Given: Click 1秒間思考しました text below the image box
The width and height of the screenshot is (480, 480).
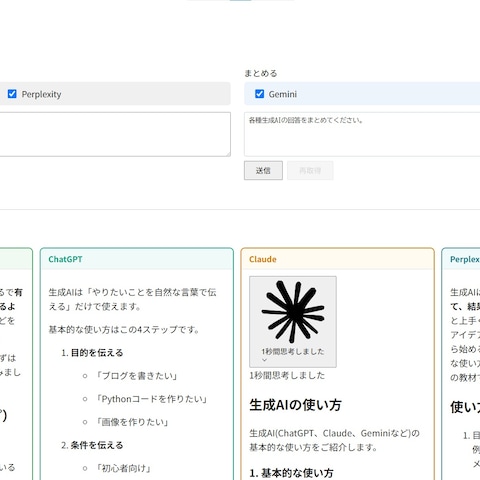Looking at the screenshot, I should [x=287, y=376].
